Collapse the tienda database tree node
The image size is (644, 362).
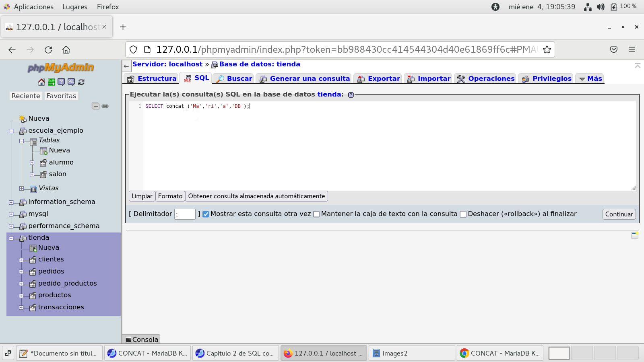pos(11,238)
